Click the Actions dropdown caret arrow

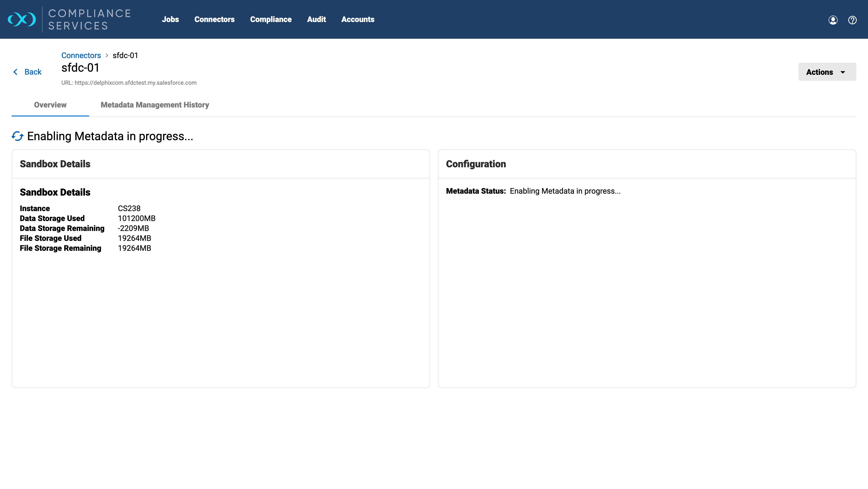(x=843, y=72)
